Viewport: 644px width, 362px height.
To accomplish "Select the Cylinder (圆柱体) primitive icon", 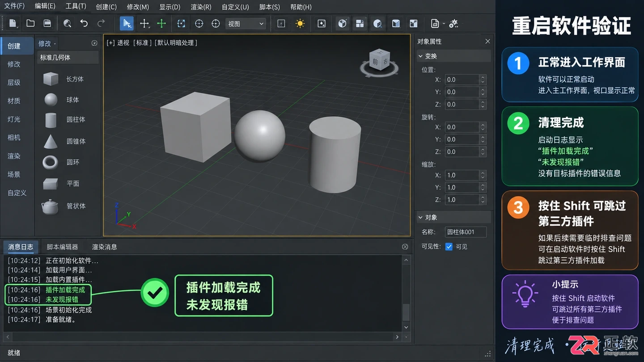I will [x=51, y=120].
